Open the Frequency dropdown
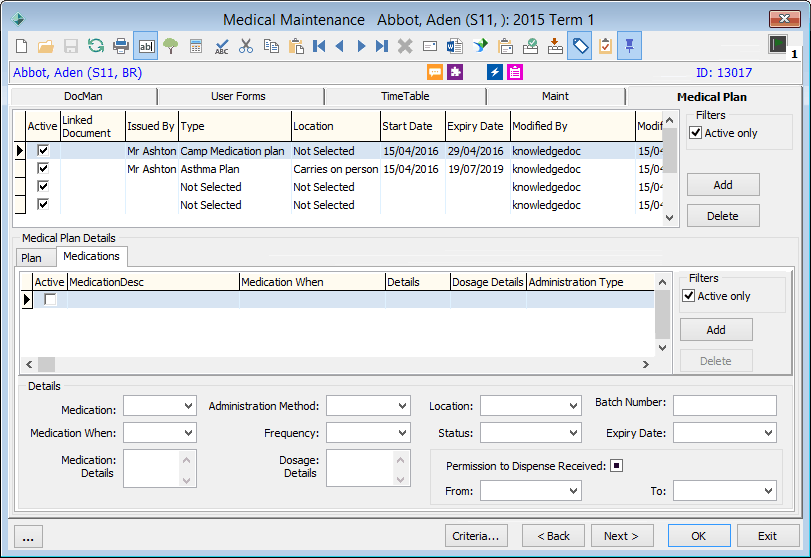The width and height of the screenshot is (811, 558). 402,433
